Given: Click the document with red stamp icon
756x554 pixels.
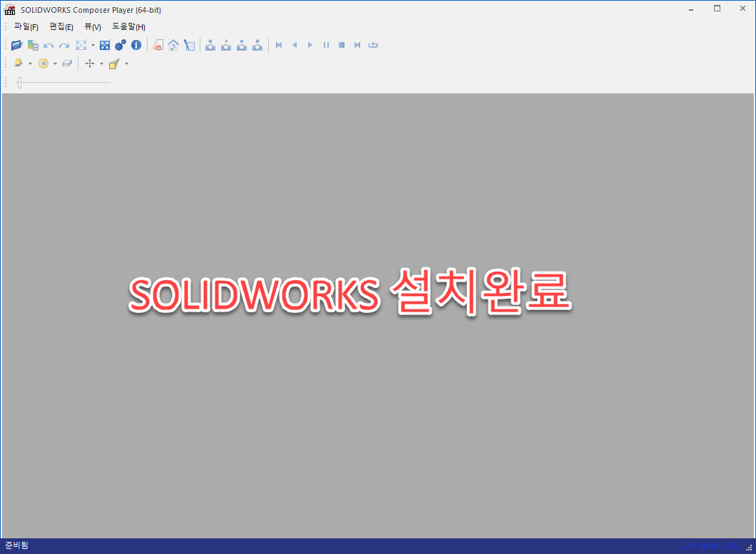Looking at the screenshot, I should 158,45.
